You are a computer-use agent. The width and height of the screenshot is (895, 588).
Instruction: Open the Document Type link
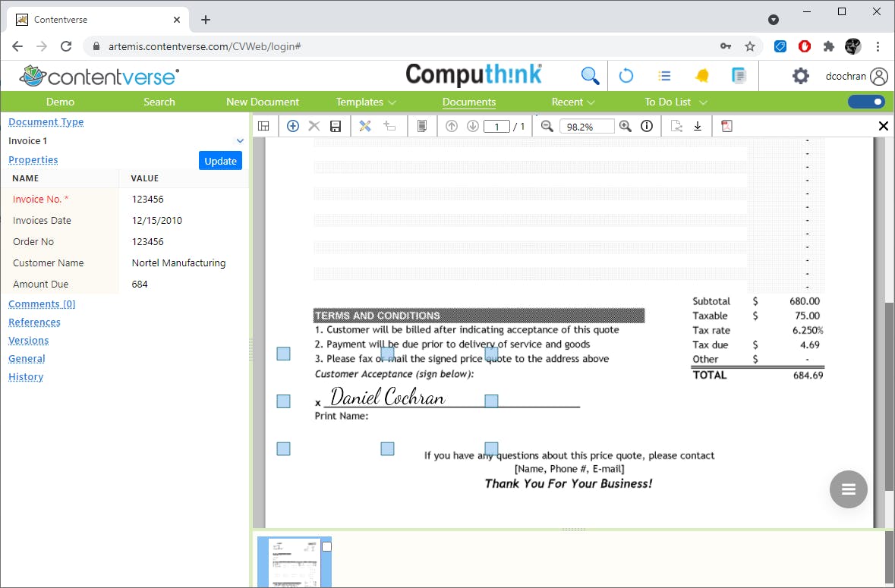click(x=46, y=121)
